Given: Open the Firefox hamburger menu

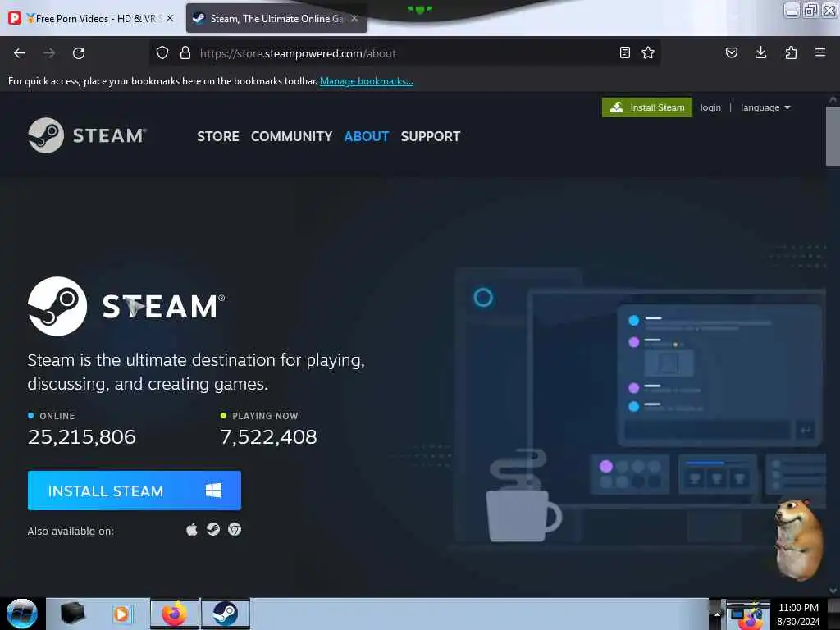Looking at the screenshot, I should tap(820, 52).
